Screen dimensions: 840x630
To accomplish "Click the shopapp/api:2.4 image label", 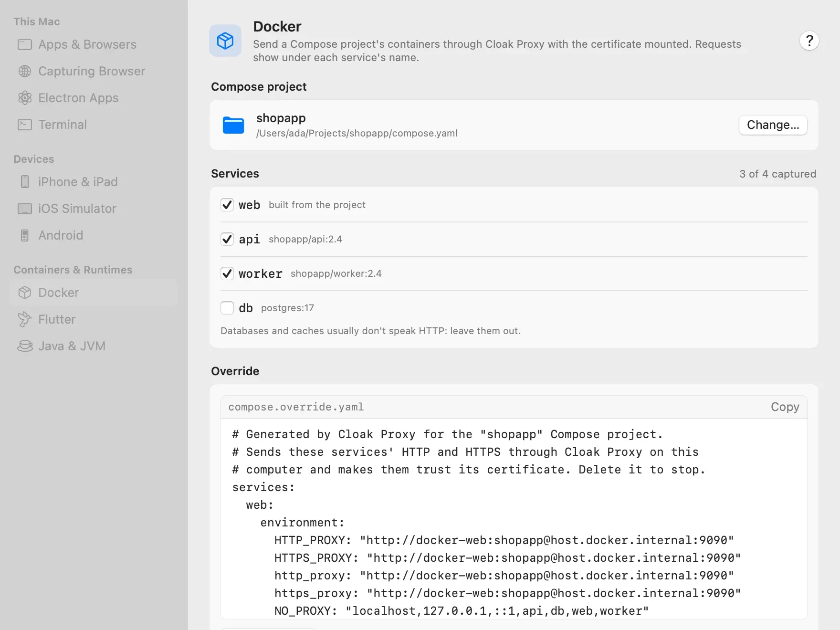I will [305, 239].
